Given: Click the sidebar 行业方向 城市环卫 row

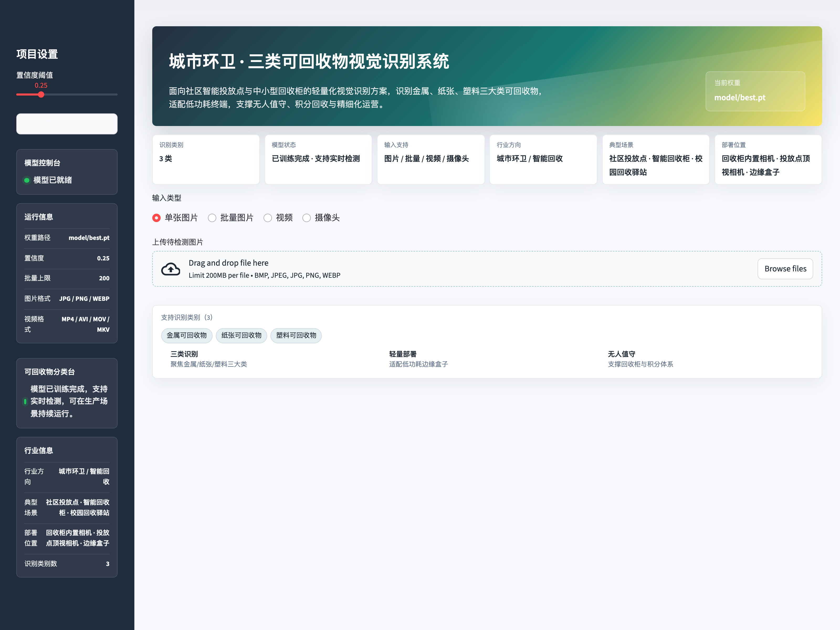Looking at the screenshot, I should tap(67, 477).
